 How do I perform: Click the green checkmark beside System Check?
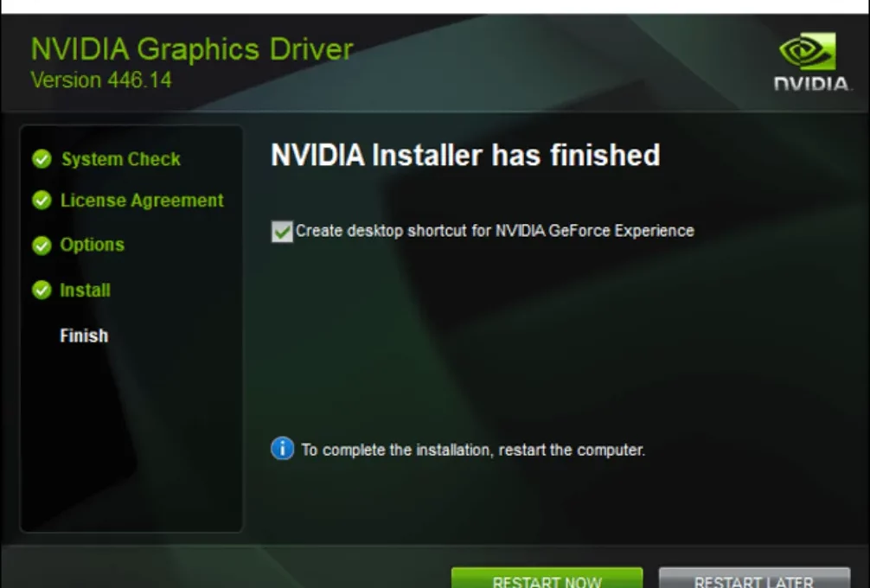pyautogui.click(x=42, y=159)
